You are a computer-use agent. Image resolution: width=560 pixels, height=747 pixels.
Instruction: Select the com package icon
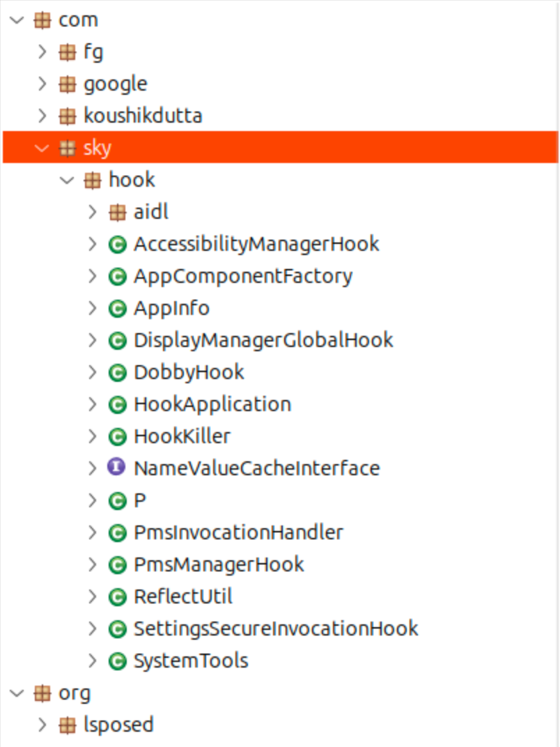pos(41,20)
